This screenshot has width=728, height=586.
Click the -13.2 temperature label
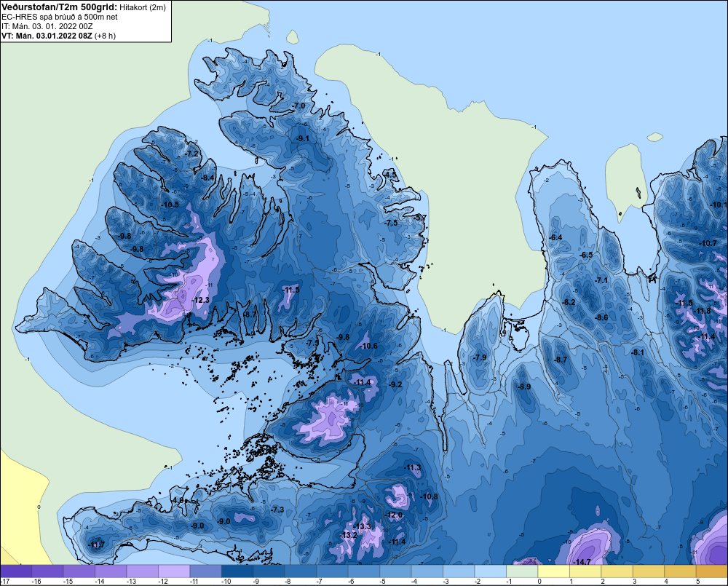point(349,535)
